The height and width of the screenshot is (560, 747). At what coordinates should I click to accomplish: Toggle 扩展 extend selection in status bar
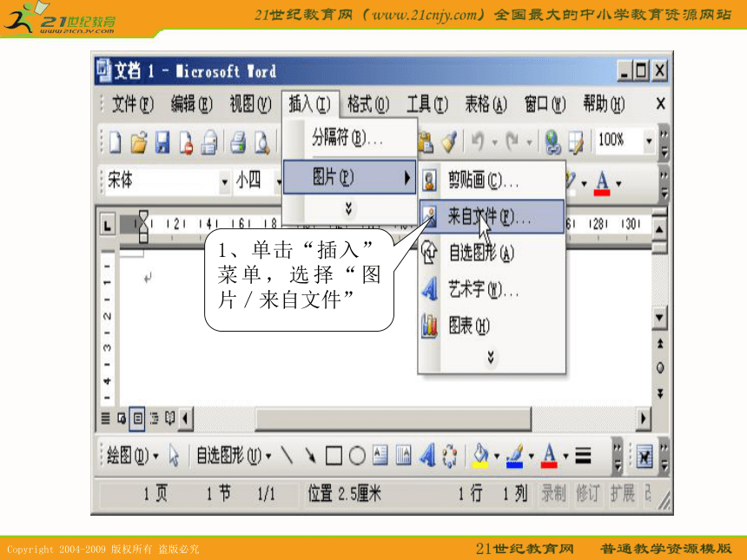coord(623,493)
